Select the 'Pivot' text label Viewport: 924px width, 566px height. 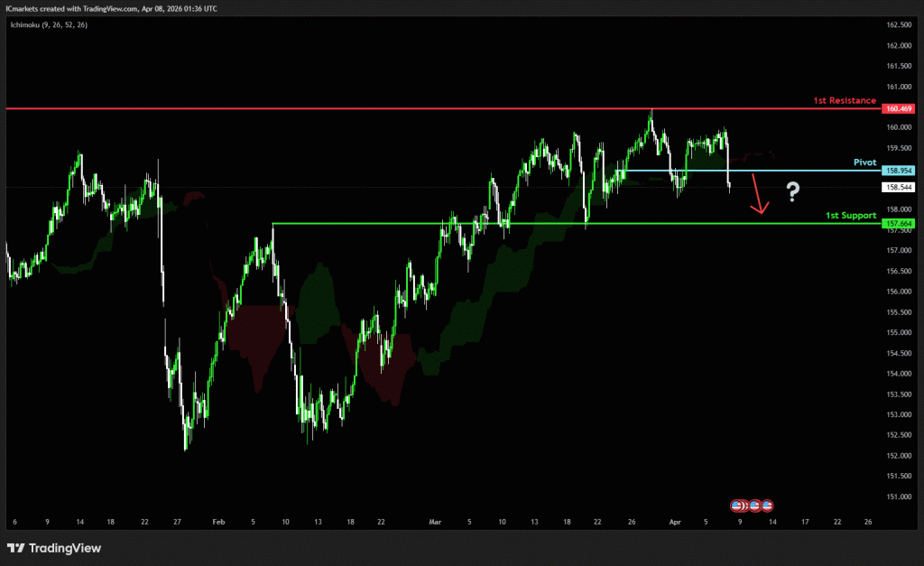point(864,162)
